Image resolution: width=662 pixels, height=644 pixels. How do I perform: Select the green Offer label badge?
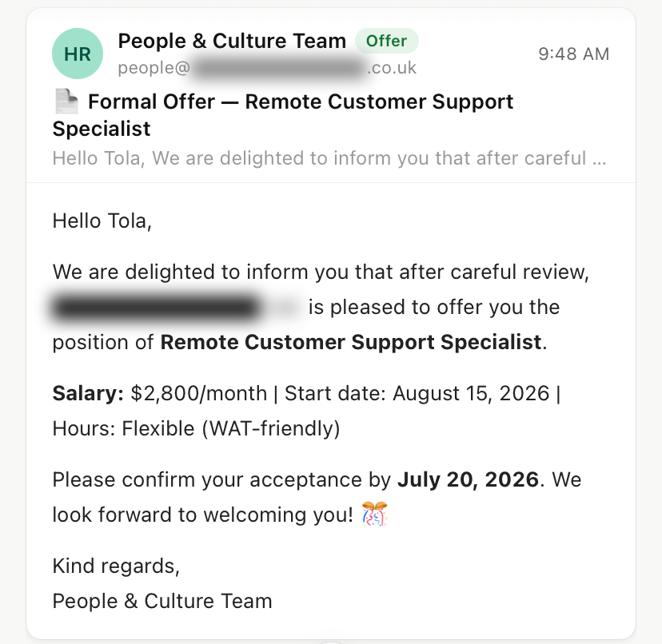(386, 41)
